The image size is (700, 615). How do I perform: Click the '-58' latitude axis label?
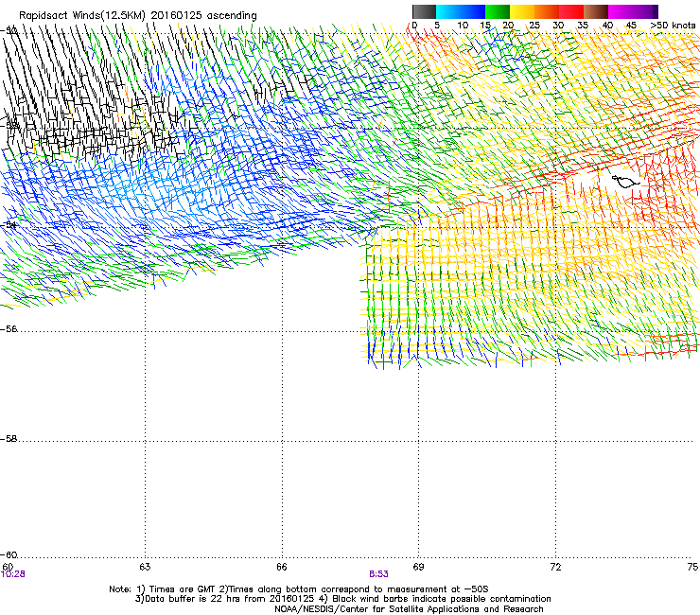[x=9, y=439]
